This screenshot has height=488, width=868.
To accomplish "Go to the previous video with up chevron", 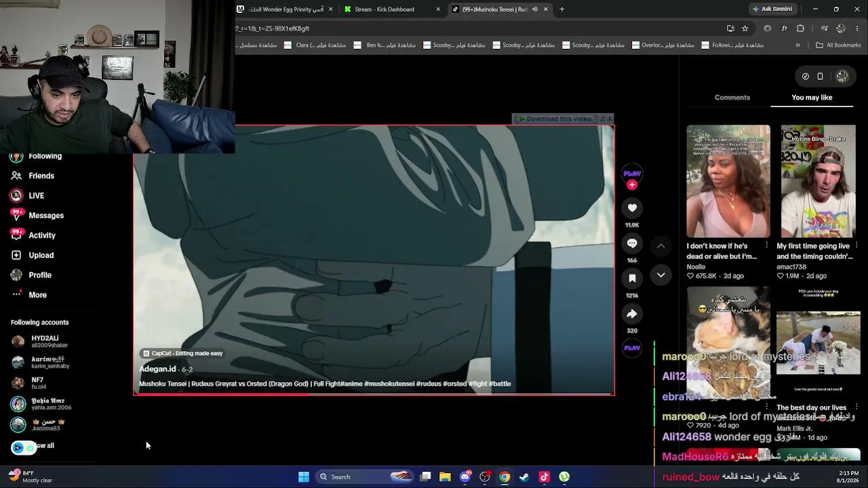I will (661, 246).
